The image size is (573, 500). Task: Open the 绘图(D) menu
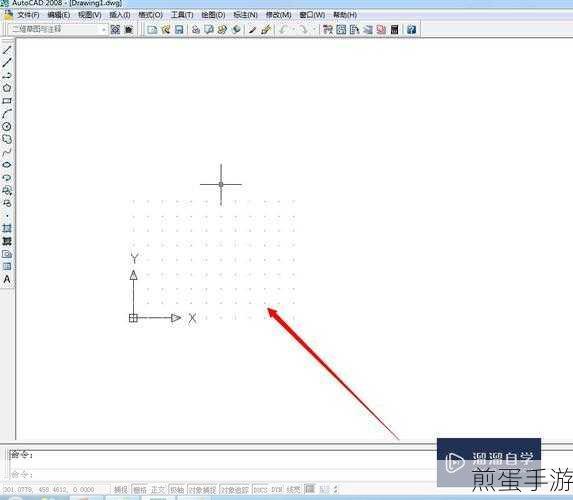tap(213, 15)
